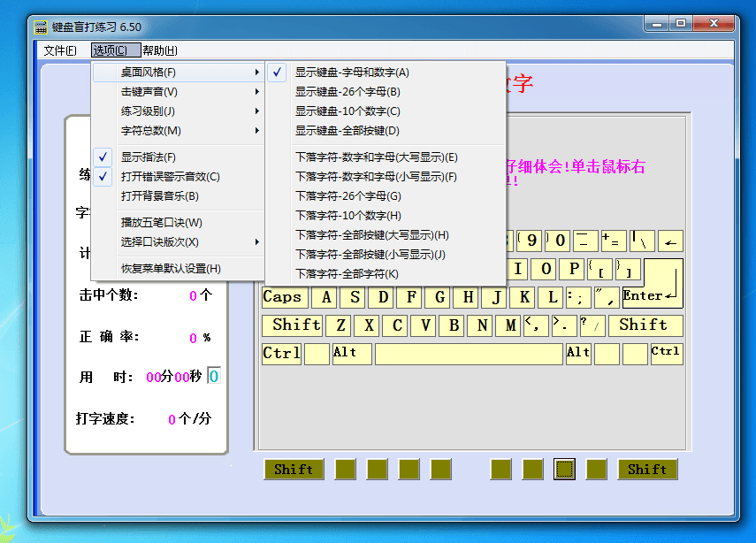Choose 恢复菜单默认设置(H)

(171, 269)
